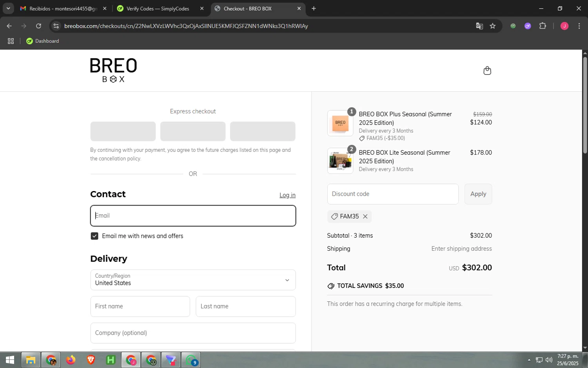Open File Explorer from the taskbar
The image size is (588, 368).
pos(31,360)
